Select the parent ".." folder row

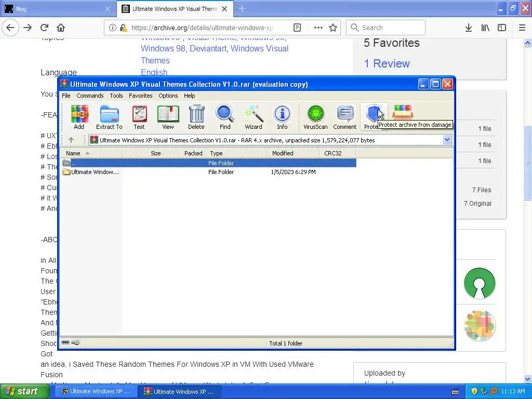pos(209,163)
